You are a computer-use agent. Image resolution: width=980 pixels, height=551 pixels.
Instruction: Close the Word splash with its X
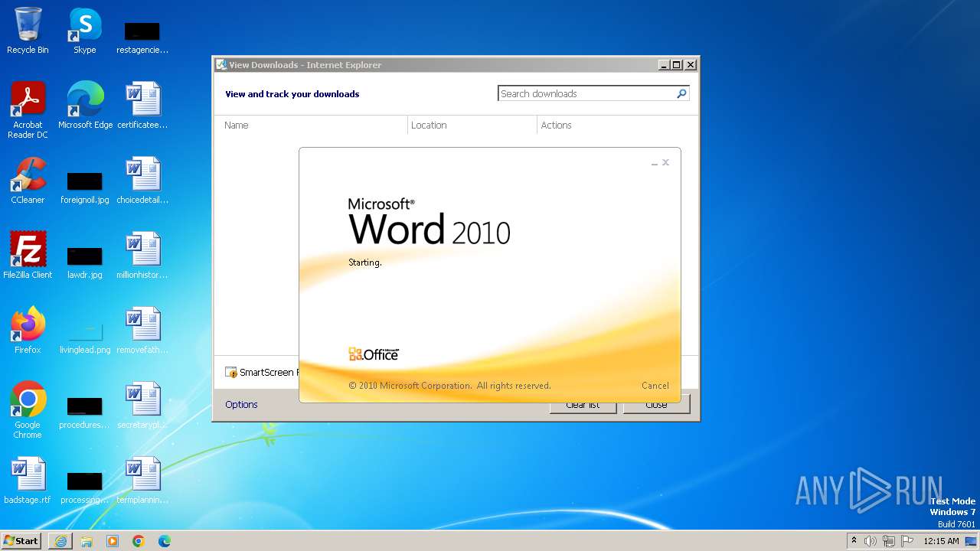[666, 162]
